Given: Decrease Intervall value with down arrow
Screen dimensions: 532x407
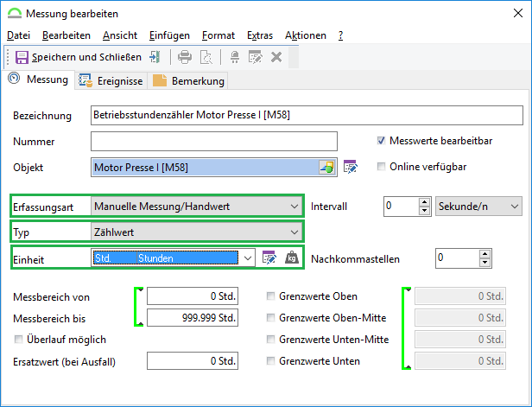Looking at the screenshot, I should click(424, 211).
